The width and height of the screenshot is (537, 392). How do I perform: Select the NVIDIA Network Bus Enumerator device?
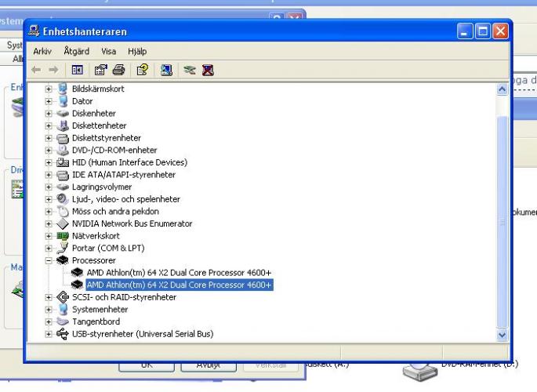(132, 223)
